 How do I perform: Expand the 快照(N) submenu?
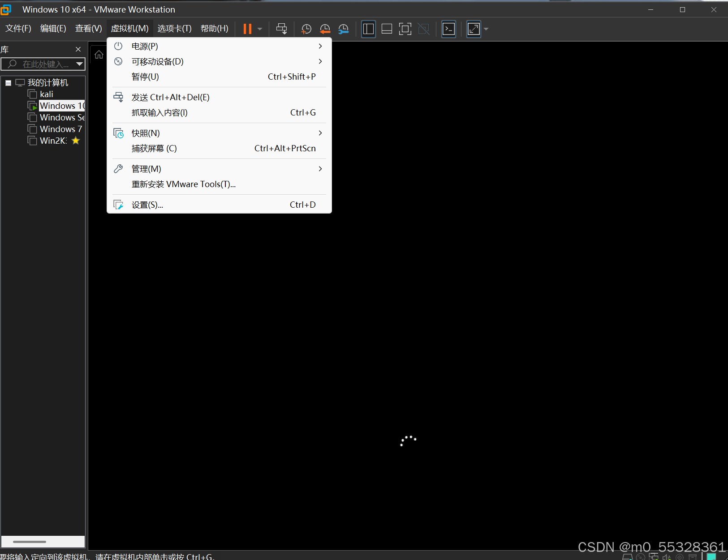[219, 133]
